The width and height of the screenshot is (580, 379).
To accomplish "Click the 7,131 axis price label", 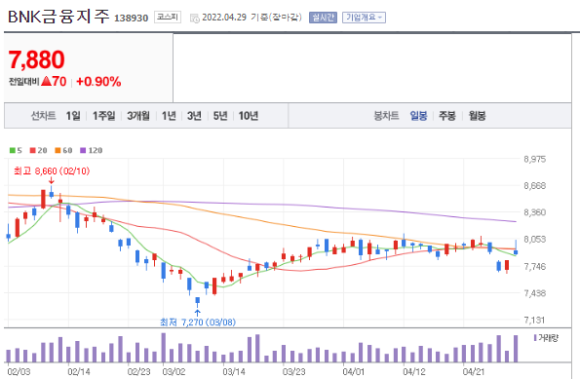I will click(535, 320).
